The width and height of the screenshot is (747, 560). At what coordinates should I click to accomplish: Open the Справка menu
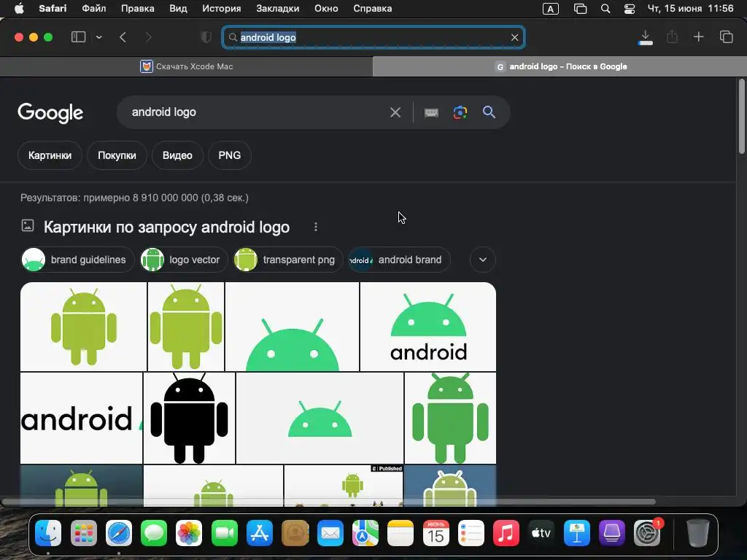pyautogui.click(x=373, y=9)
